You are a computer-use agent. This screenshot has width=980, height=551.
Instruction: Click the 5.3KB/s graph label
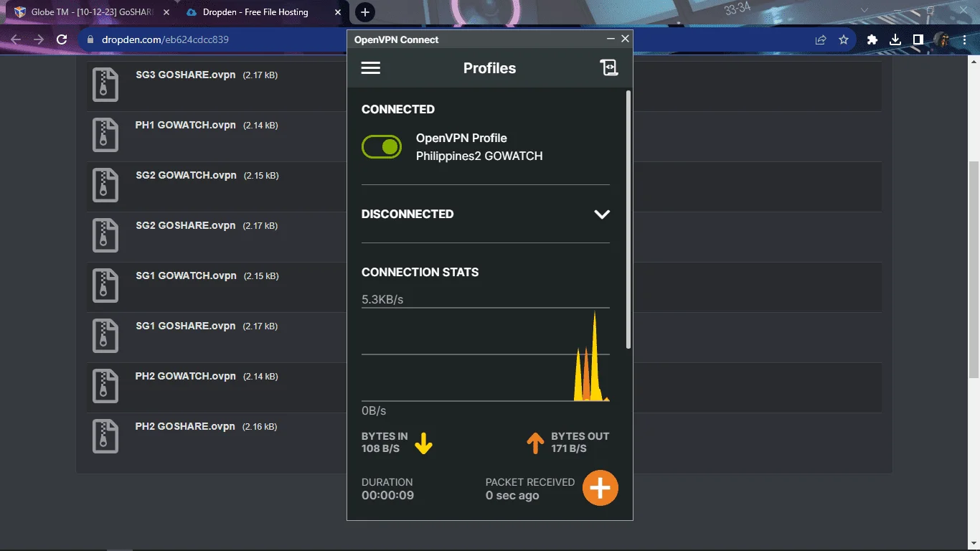pyautogui.click(x=382, y=299)
